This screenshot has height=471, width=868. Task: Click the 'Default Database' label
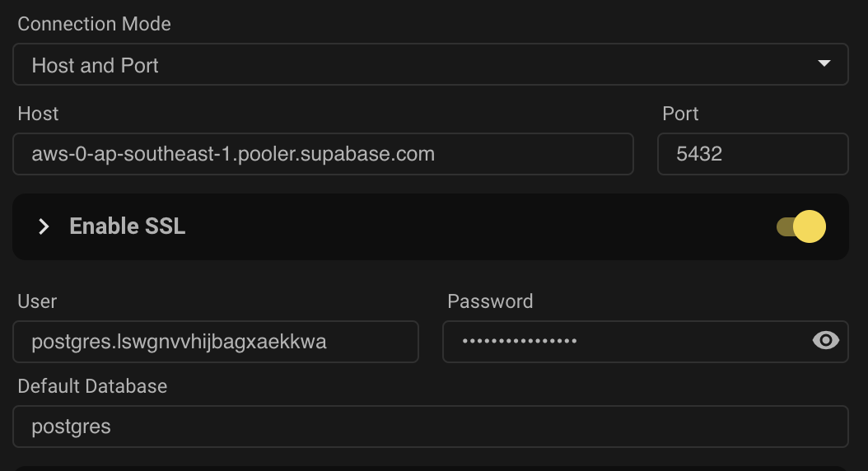click(92, 386)
